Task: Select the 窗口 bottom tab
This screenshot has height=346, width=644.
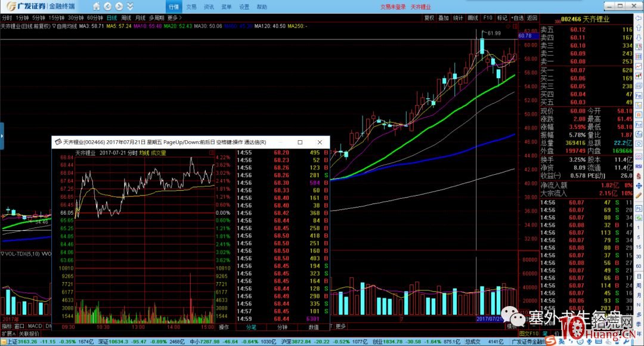Action: point(19,326)
